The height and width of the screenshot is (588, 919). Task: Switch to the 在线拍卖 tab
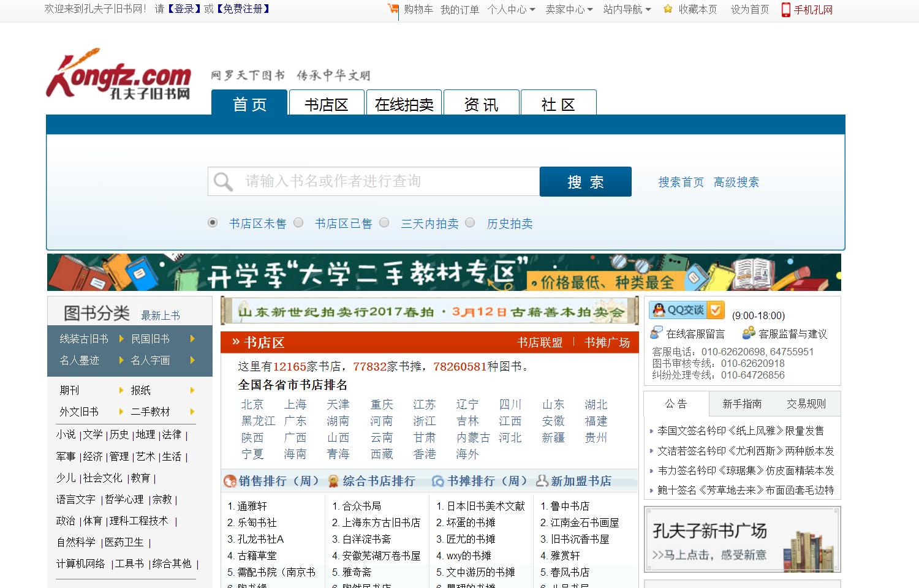click(404, 103)
